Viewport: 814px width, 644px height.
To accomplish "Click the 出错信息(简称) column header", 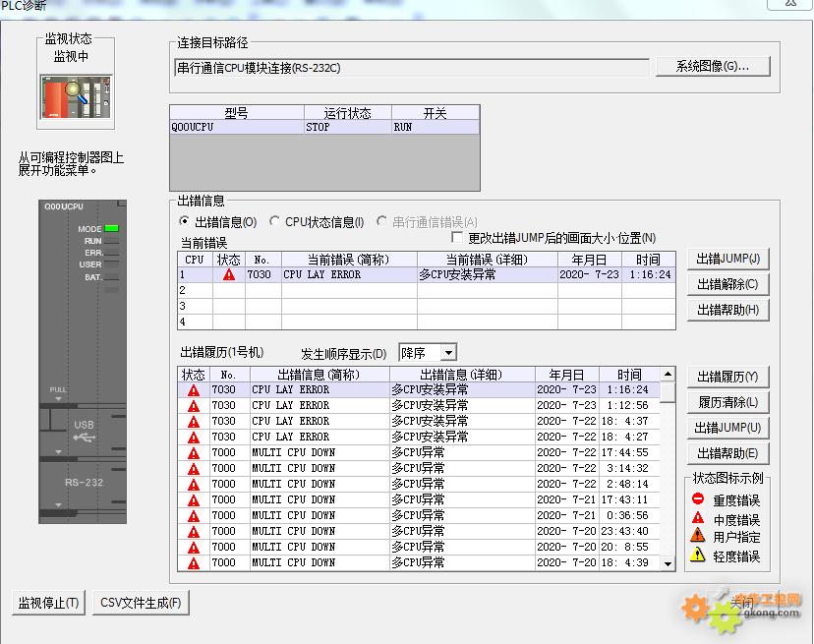I will [320, 375].
